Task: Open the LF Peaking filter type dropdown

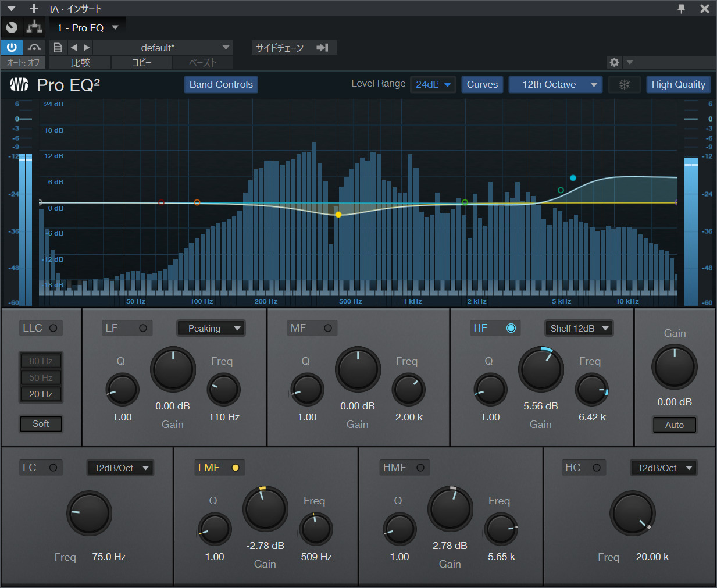Action: point(211,329)
